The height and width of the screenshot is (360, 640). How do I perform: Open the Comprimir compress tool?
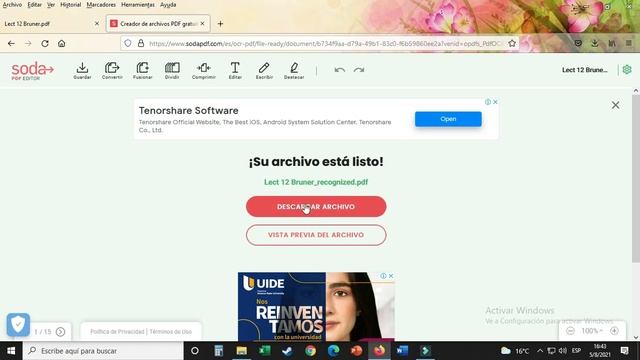coord(204,70)
